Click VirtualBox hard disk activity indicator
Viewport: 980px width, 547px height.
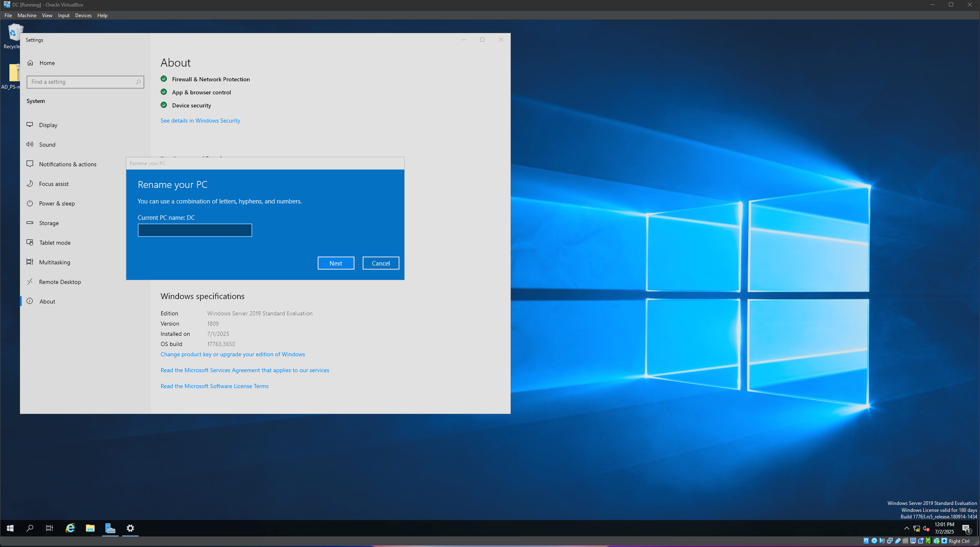click(x=866, y=541)
